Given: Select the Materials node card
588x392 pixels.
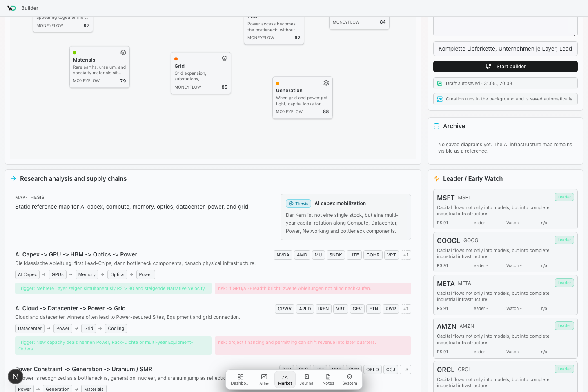Looking at the screenshot, I should click(x=100, y=67).
